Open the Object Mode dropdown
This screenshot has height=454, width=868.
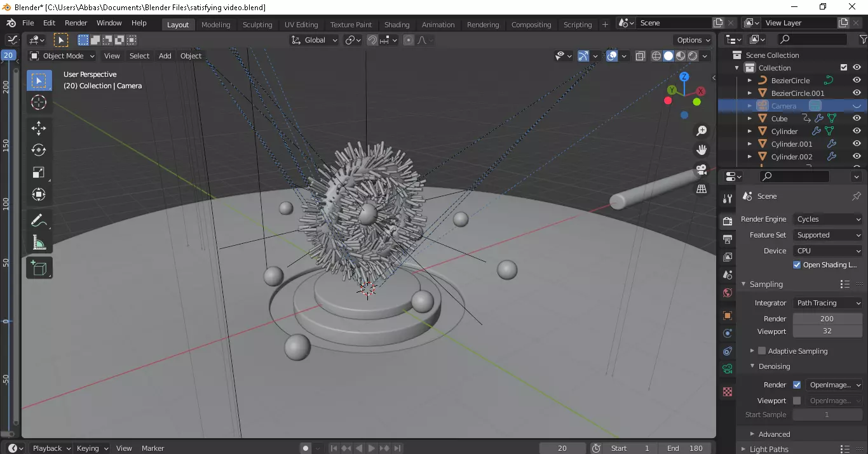(x=62, y=56)
